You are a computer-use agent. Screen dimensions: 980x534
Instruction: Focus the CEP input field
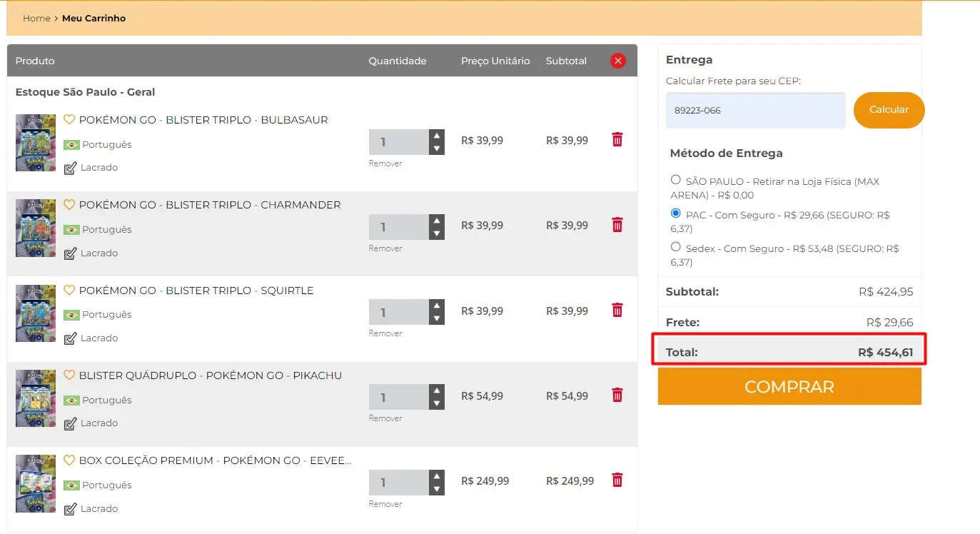(x=755, y=111)
